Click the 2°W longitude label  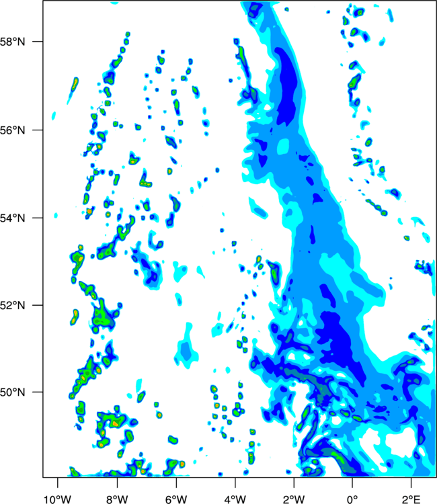pyautogui.click(x=294, y=499)
